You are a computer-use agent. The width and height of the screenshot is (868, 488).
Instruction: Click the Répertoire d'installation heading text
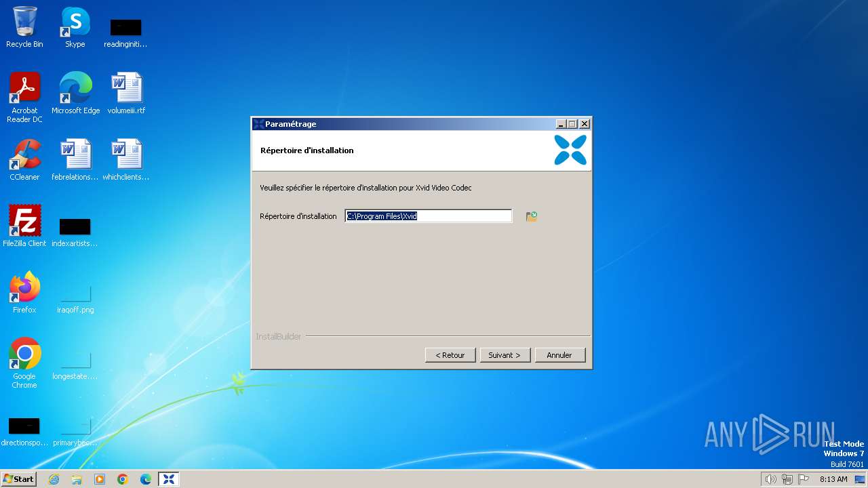tap(307, 150)
